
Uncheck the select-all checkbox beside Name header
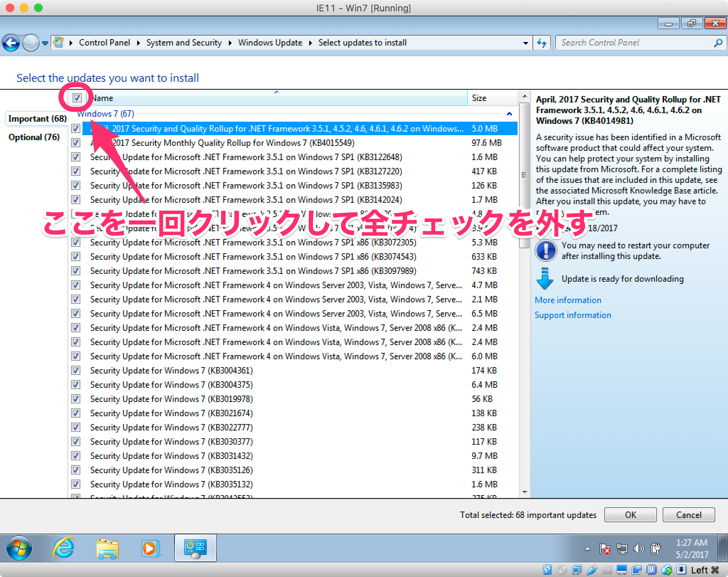[x=77, y=98]
